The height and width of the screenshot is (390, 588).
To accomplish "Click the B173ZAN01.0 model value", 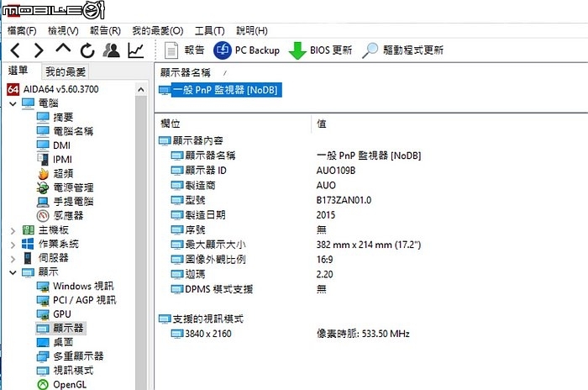I will [344, 200].
